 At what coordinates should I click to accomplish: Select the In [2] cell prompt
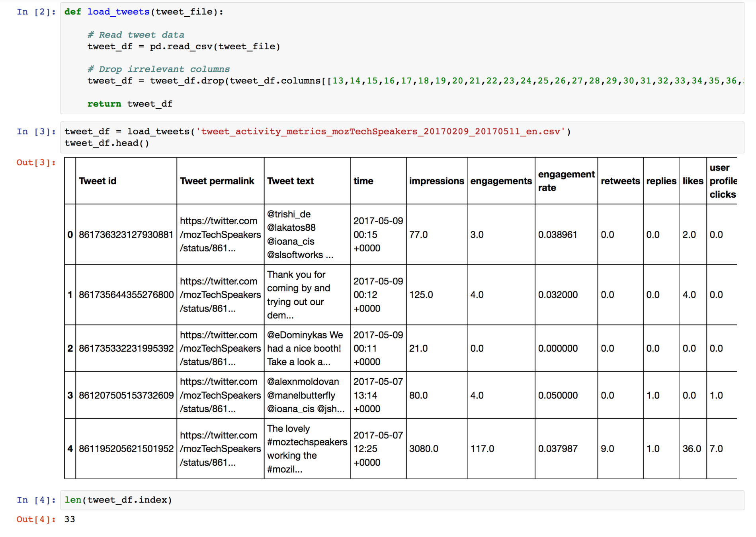point(36,12)
